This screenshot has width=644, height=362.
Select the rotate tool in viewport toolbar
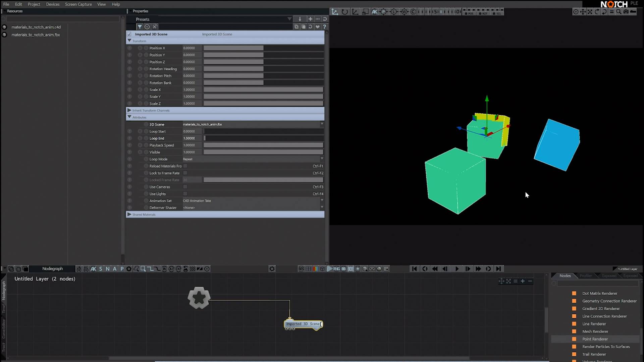point(345,12)
